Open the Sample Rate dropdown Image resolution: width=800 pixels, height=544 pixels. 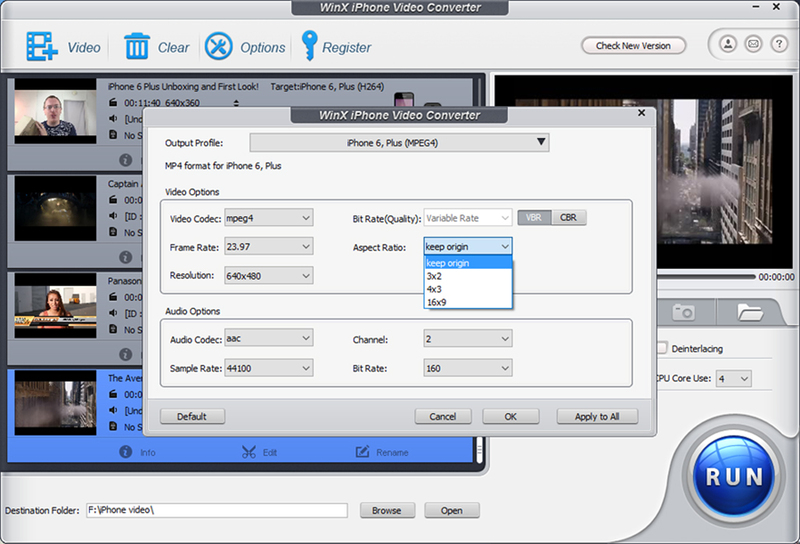[268, 368]
